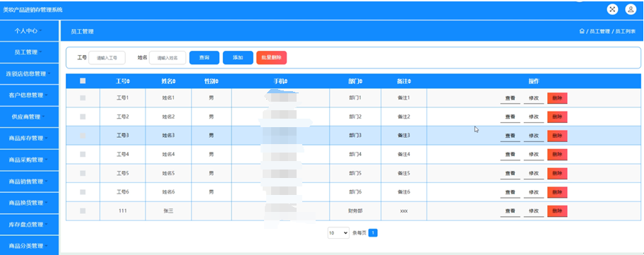This screenshot has height=255, width=644.
Task: Click 删除 for row 工号2
Action: 557,117
